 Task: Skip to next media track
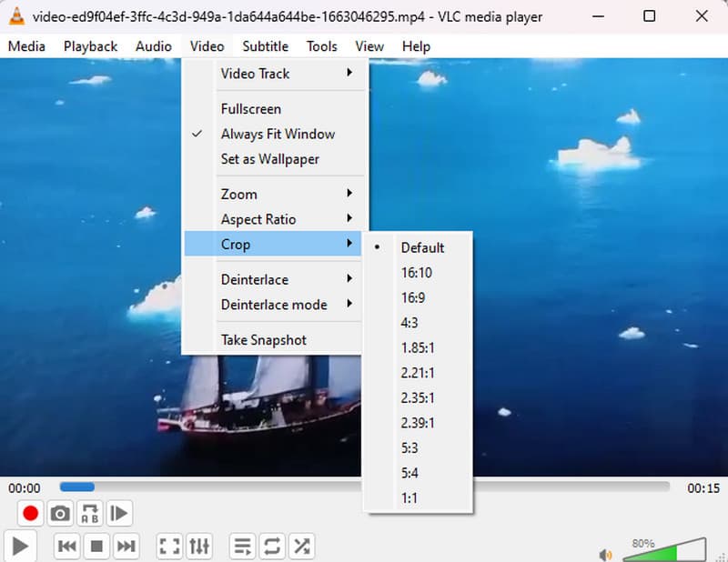126,547
